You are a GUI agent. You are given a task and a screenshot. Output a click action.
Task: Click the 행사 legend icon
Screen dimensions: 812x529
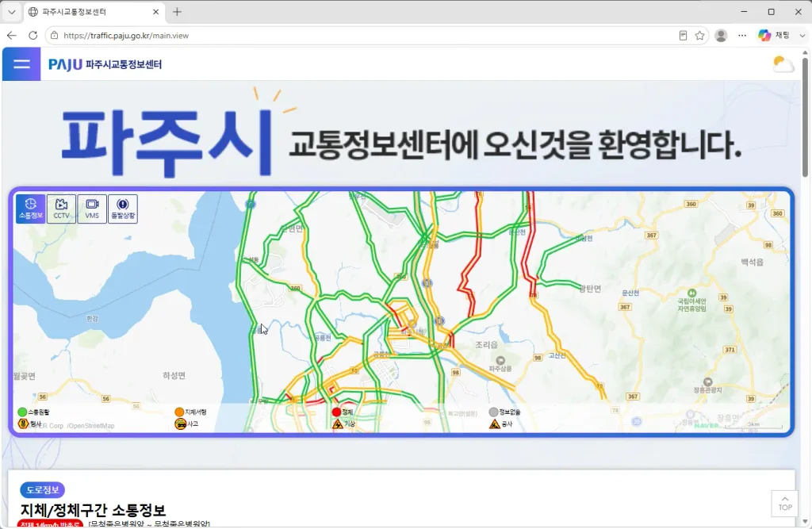pyautogui.click(x=23, y=424)
